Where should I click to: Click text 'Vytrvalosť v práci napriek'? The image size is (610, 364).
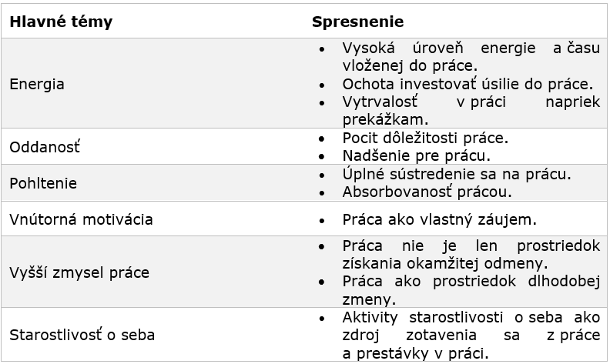coord(471,102)
